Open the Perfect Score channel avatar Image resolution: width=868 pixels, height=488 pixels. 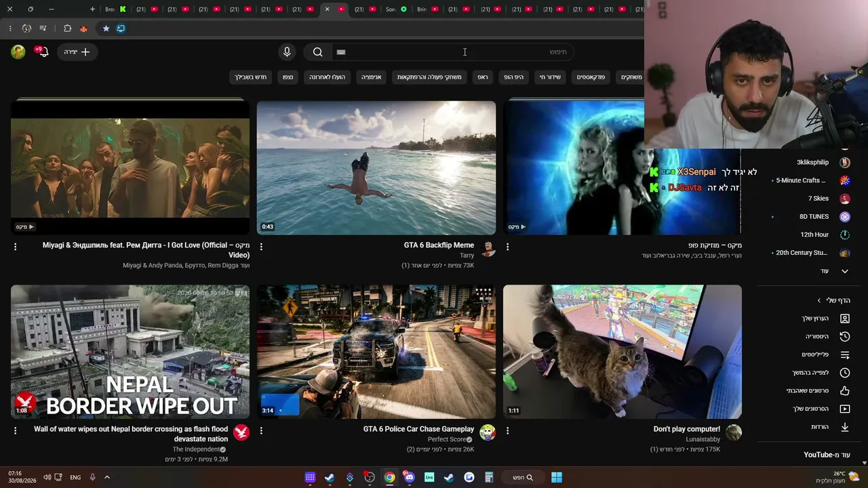[x=488, y=432]
